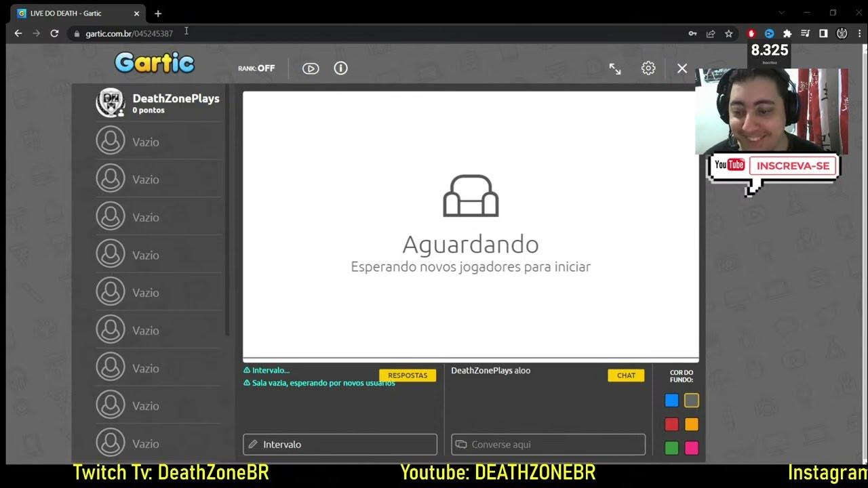
Task: Click the sofa waiting icon
Action: (471, 196)
